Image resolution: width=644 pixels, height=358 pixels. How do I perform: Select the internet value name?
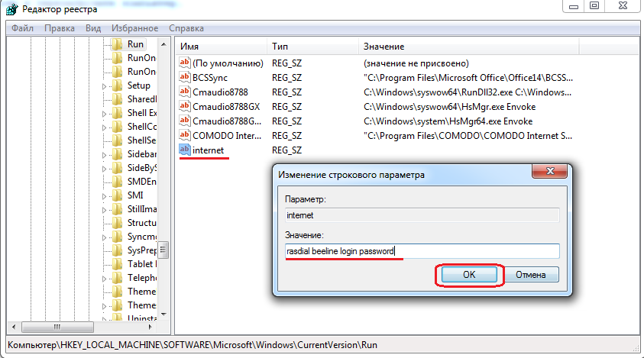(x=209, y=150)
